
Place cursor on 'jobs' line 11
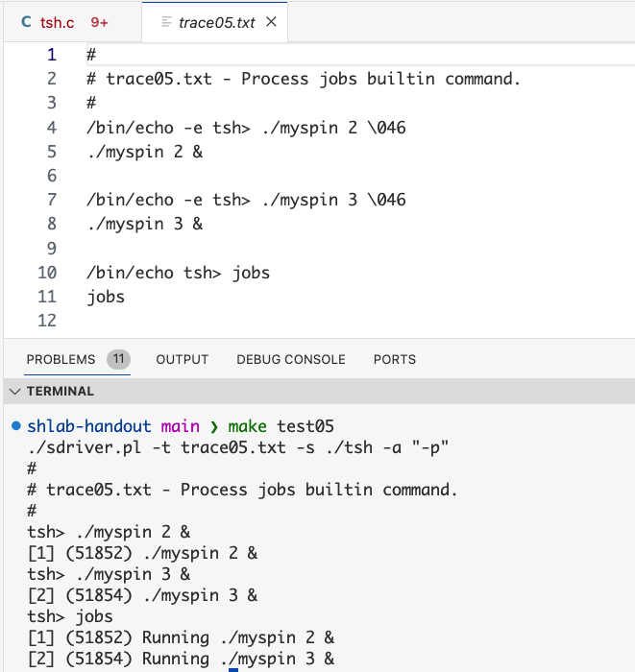click(x=106, y=297)
